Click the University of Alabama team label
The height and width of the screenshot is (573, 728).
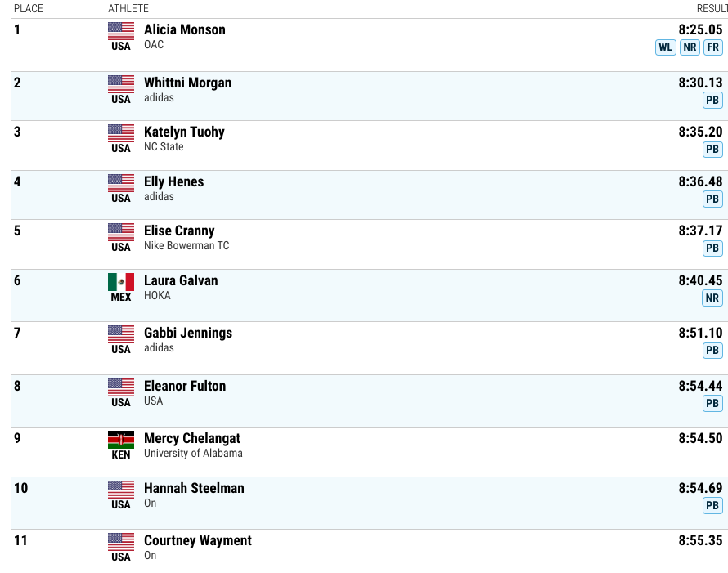click(x=193, y=454)
